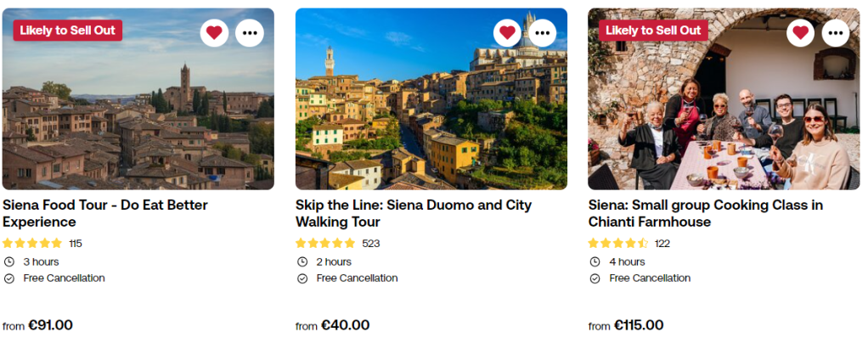The height and width of the screenshot is (349, 868).
Task: Toggle wishlist heart on Chianti Cooking Class
Action: (800, 33)
